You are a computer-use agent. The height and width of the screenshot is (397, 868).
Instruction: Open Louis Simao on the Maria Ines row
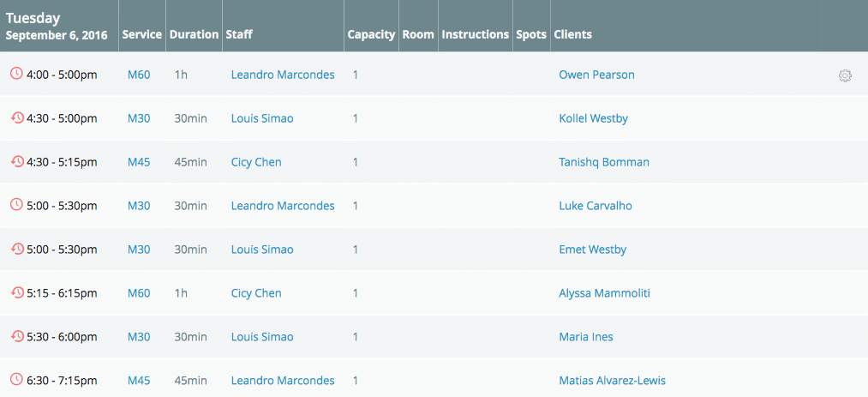[x=262, y=337]
